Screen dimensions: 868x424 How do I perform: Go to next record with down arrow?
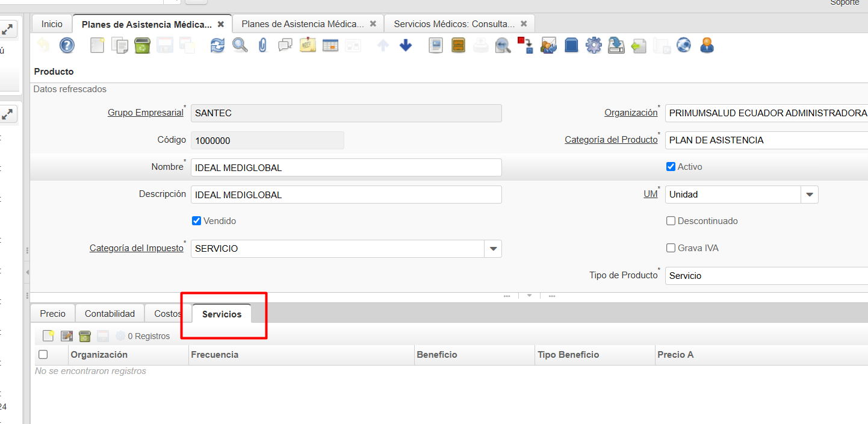pyautogui.click(x=406, y=45)
